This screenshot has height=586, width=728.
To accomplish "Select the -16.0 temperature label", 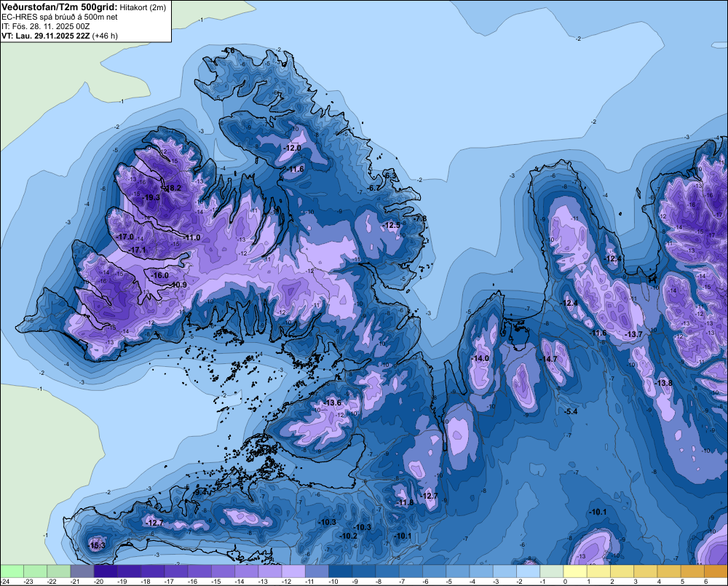I will click(159, 275).
